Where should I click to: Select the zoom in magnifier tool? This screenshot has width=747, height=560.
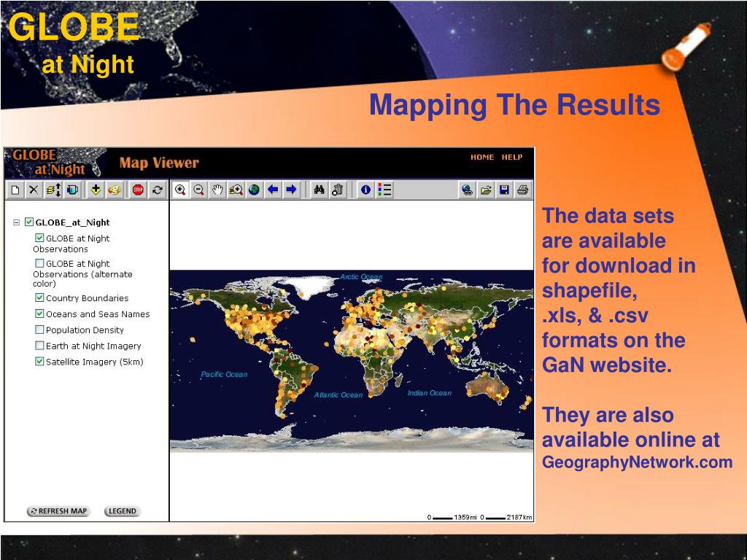[x=180, y=190]
